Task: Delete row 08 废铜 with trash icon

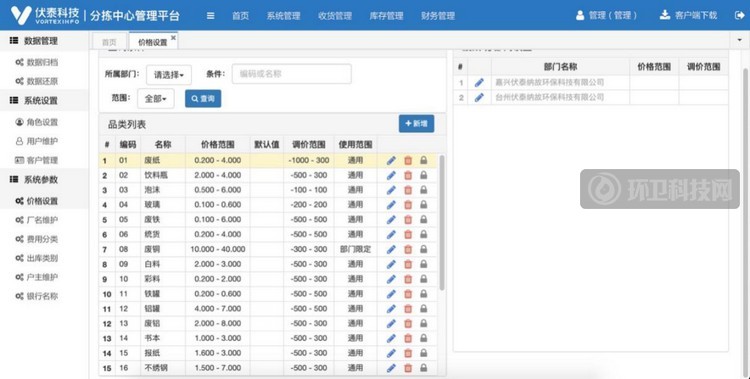Action: pyautogui.click(x=408, y=249)
